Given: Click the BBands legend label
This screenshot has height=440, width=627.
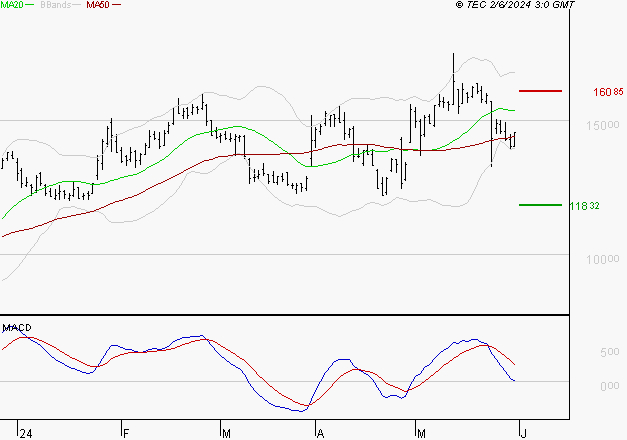Looking at the screenshot, I should (56, 5).
